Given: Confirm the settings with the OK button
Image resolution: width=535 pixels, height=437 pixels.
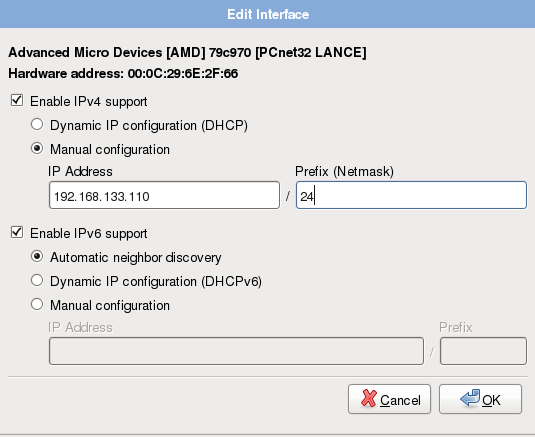Looking at the screenshot, I should [x=480, y=399].
